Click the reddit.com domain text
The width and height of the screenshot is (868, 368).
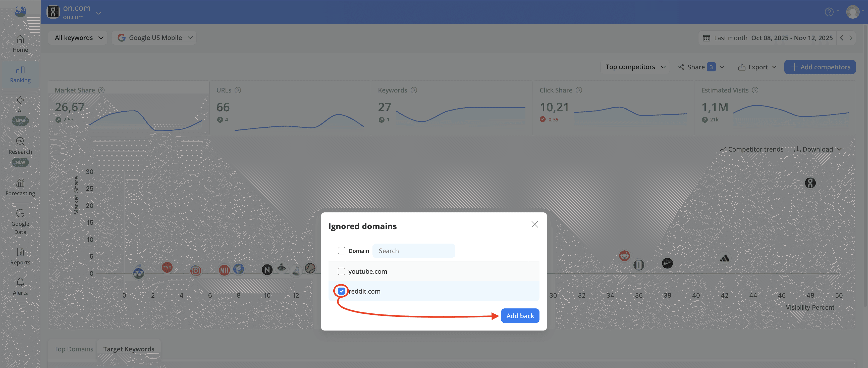pos(365,291)
